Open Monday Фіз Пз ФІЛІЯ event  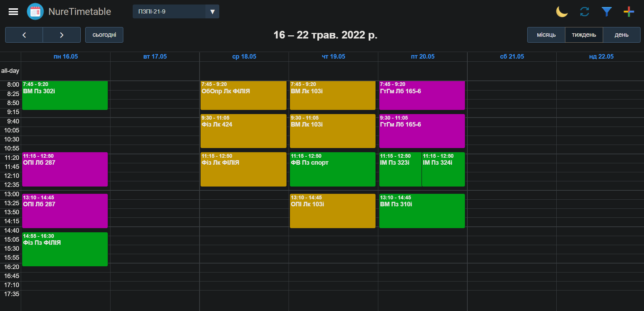[65, 249]
